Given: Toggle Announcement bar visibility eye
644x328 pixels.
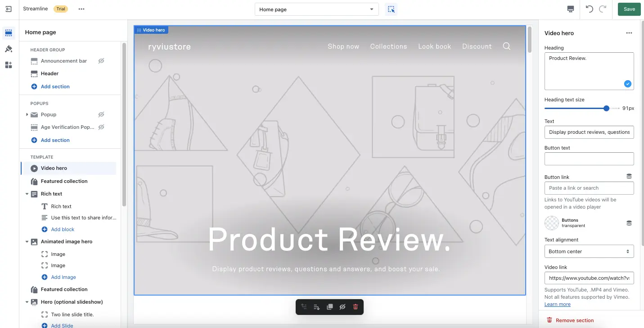Looking at the screenshot, I should tap(101, 60).
